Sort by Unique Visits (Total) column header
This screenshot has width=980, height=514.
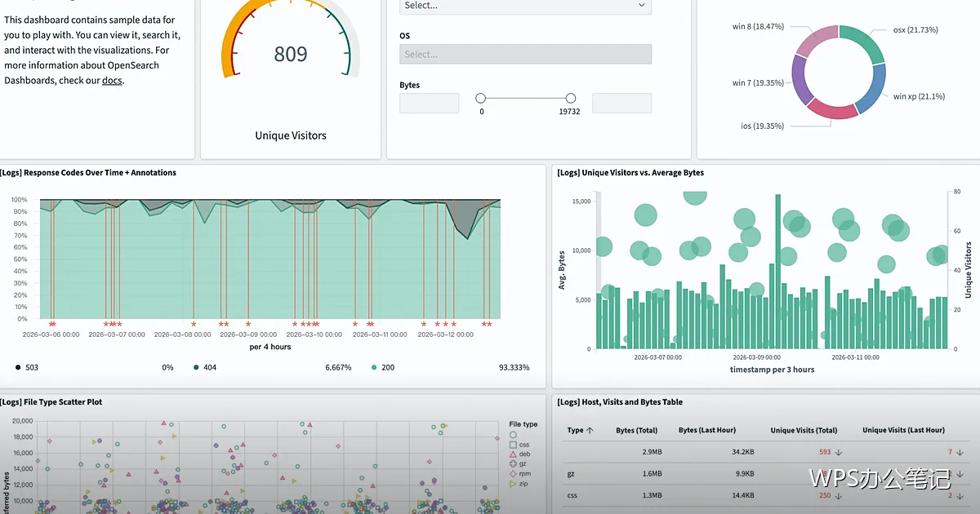click(804, 430)
